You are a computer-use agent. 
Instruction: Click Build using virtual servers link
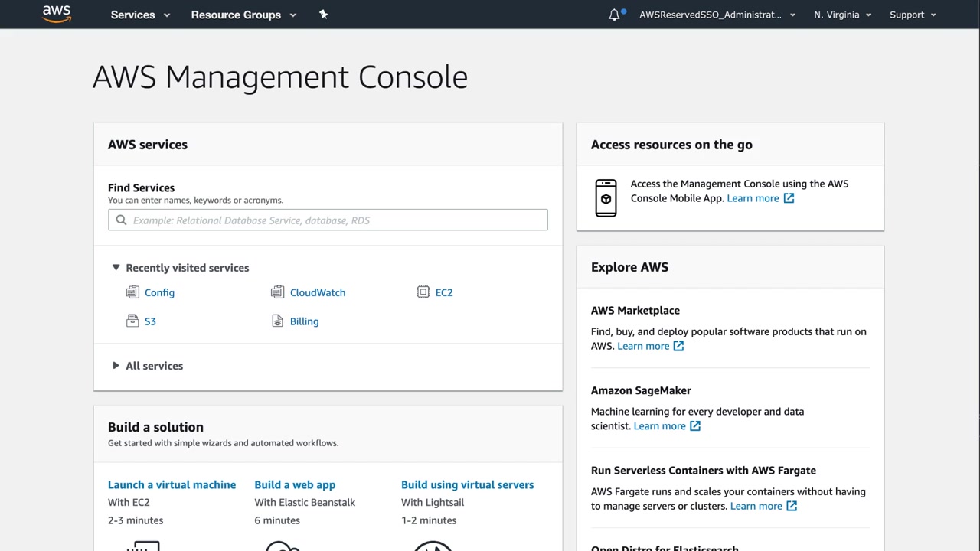click(x=467, y=484)
